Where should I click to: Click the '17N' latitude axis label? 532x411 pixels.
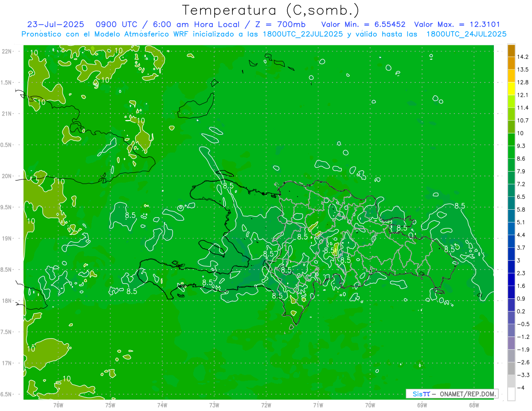point(7,364)
